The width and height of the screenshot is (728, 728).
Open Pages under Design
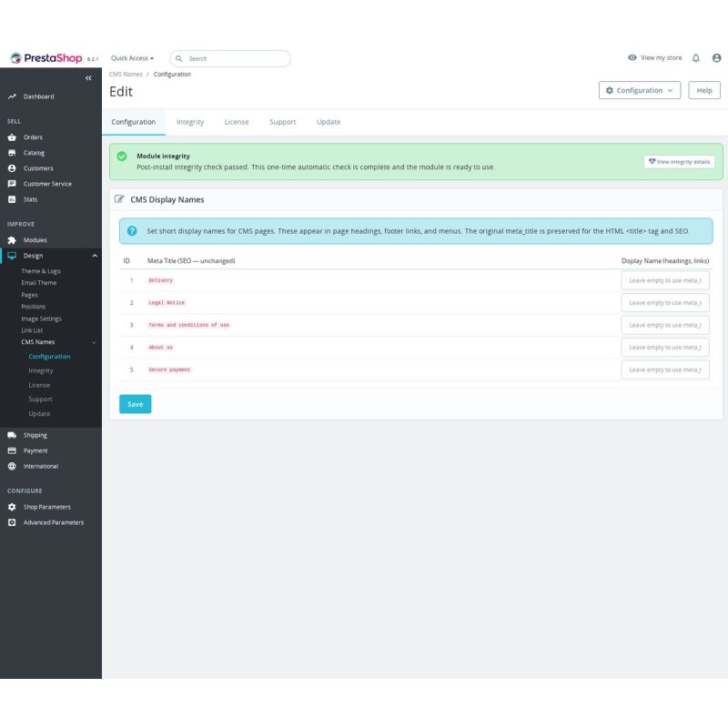click(29, 295)
